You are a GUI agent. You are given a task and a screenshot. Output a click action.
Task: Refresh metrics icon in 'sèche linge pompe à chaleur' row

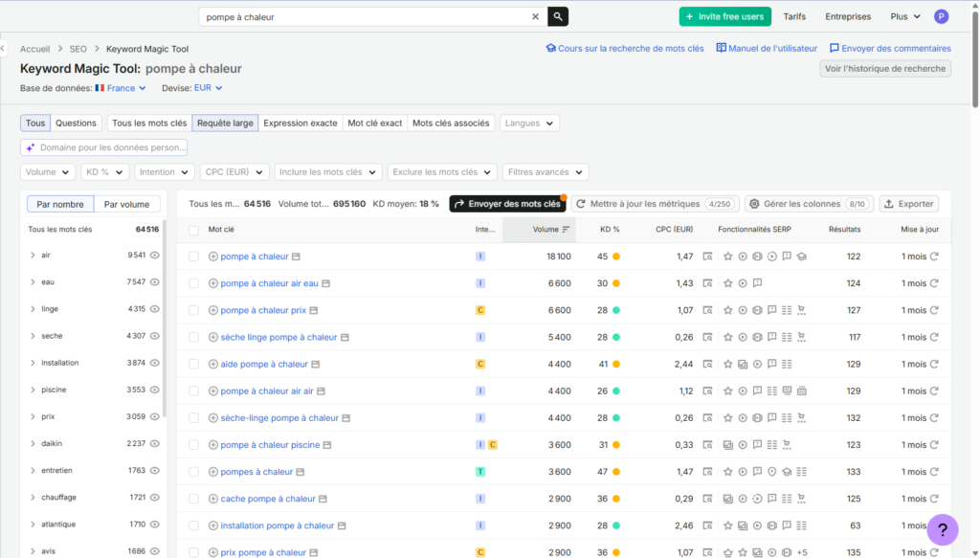(934, 337)
